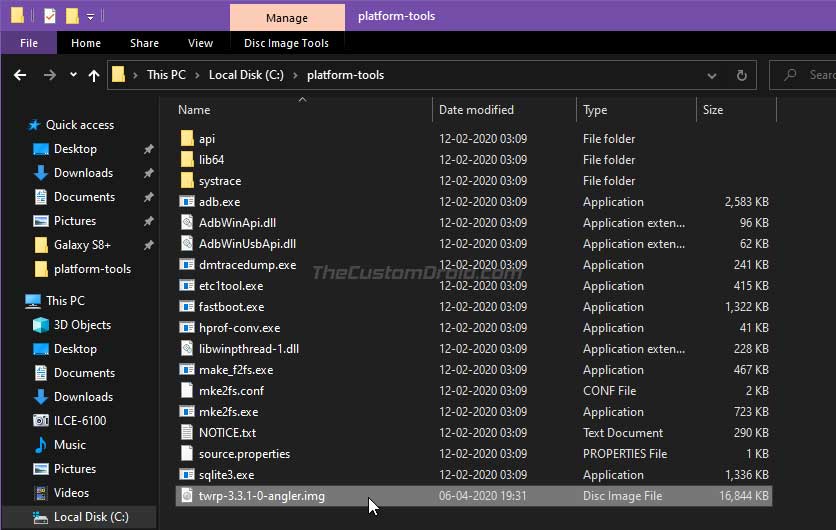This screenshot has height=530, width=836.
Task: Click the CONF File type cell
Action: [x=609, y=391]
